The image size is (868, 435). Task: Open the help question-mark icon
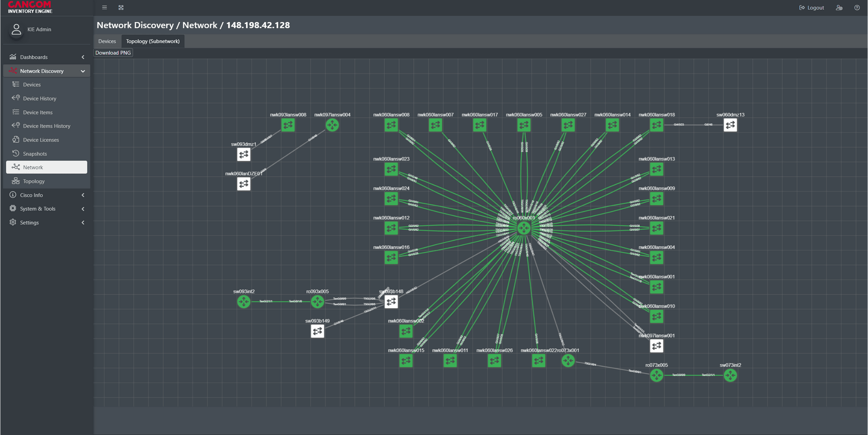coord(857,7)
